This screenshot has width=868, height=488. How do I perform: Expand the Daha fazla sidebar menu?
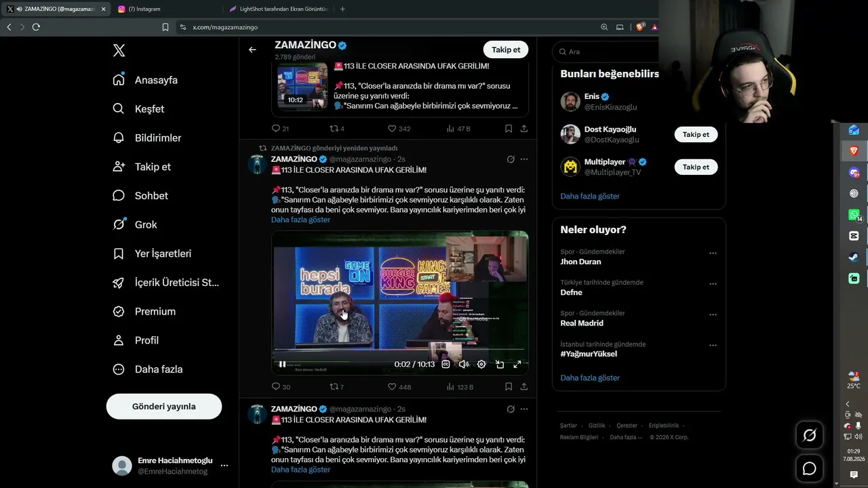pos(148,369)
